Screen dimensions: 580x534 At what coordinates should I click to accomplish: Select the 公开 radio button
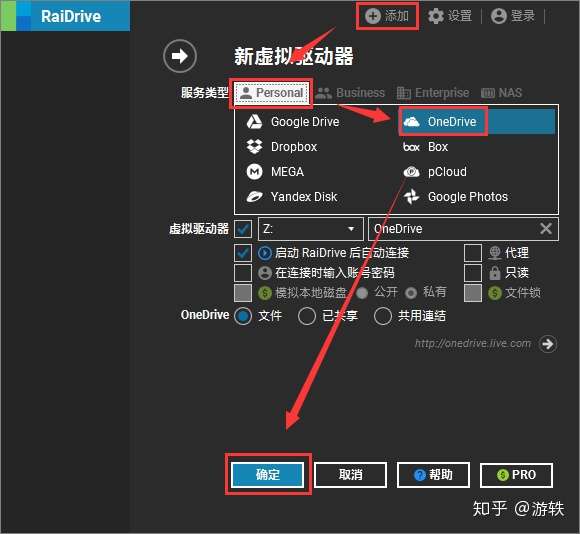click(x=362, y=293)
